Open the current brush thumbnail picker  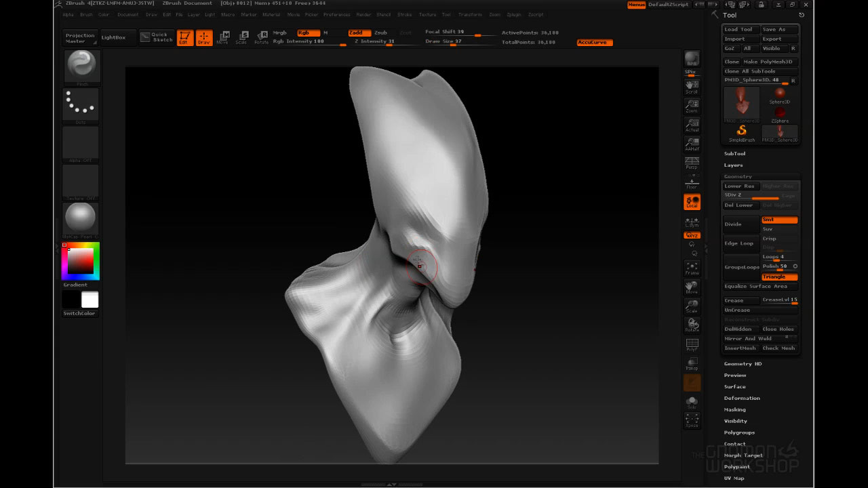coord(81,66)
